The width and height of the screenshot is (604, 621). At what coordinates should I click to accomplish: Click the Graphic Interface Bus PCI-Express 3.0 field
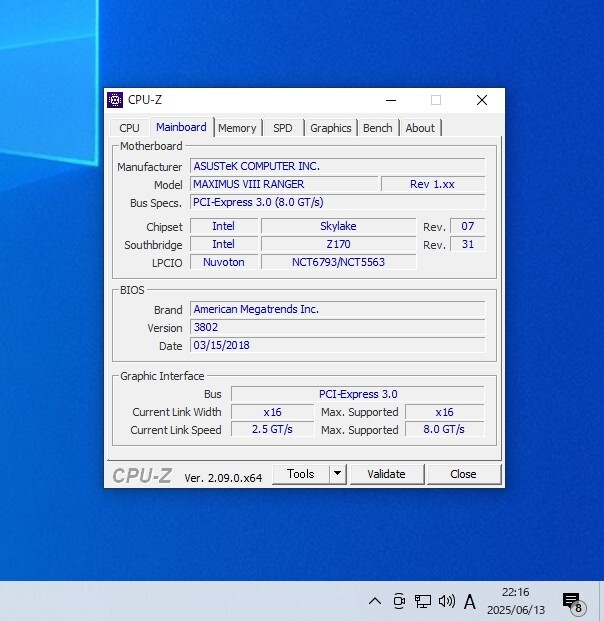point(358,394)
